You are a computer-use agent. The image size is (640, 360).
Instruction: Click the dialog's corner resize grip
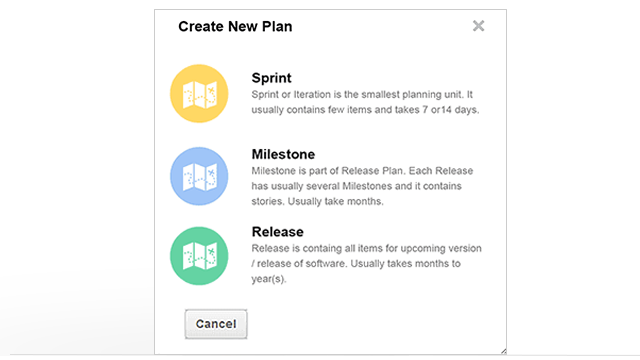(503, 351)
